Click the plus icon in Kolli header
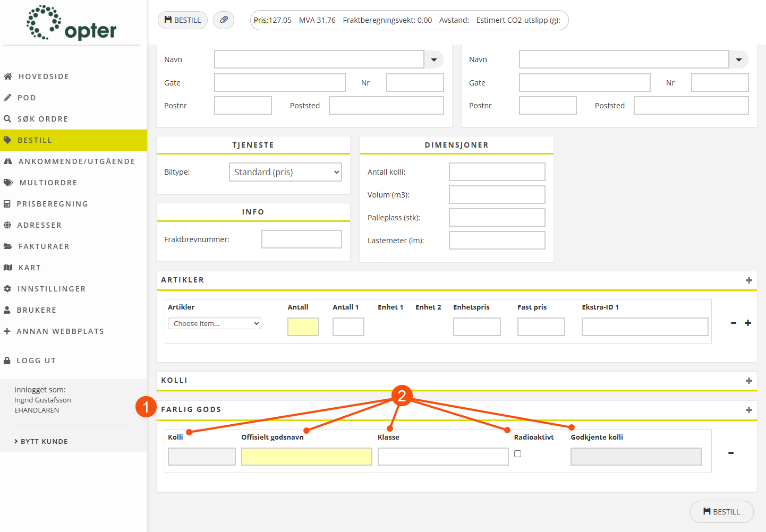 point(748,381)
